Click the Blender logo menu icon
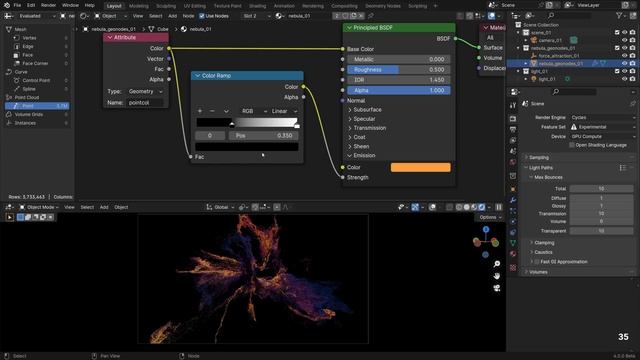640x360 pixels. (x=7, y=5)
